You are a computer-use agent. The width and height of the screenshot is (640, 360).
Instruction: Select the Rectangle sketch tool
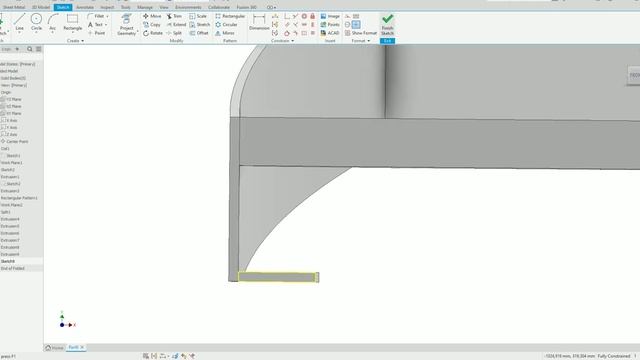(x=73, y=21)
